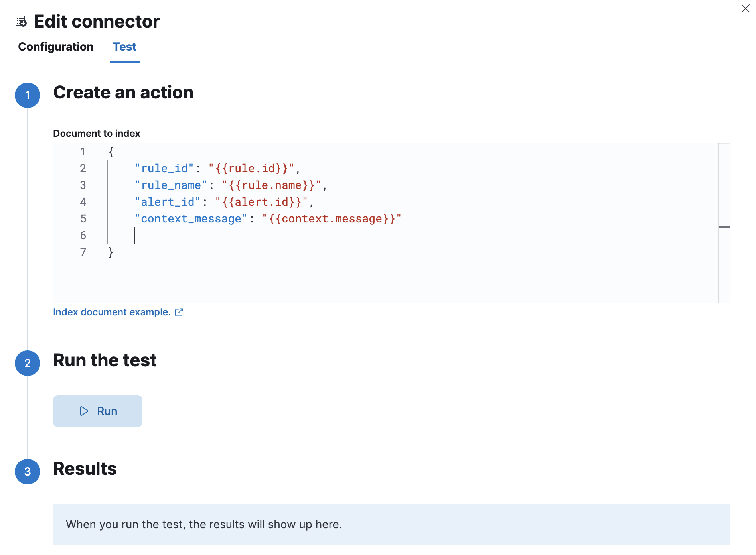Click the step 2 circle for Run the test
756x555 pixels.
click(27, 363)
